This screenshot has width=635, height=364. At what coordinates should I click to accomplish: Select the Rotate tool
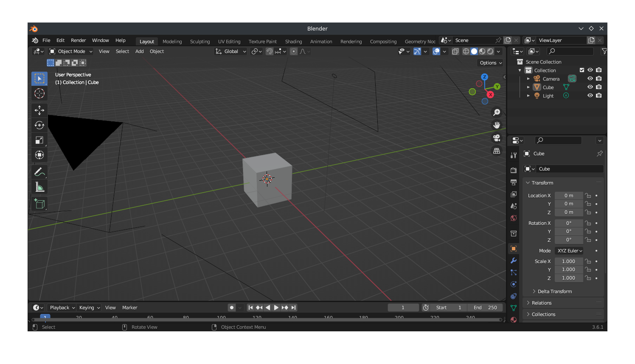[39, 125]
